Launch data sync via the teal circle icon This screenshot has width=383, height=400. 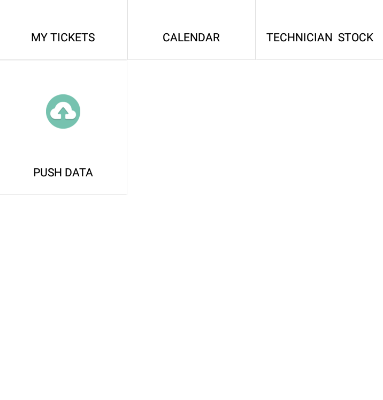pos(63,111)
